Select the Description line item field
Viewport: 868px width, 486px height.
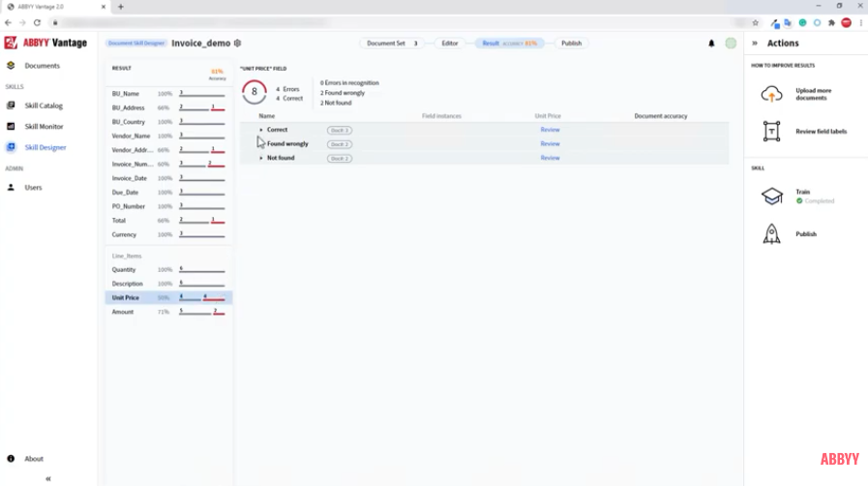click(168, 284)
